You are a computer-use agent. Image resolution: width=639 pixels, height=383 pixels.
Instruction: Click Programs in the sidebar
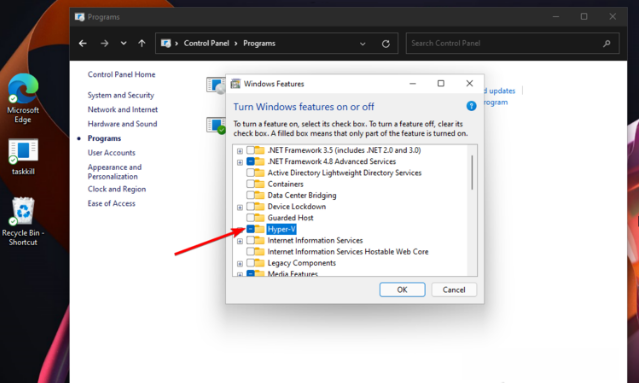tap(104, 139)
